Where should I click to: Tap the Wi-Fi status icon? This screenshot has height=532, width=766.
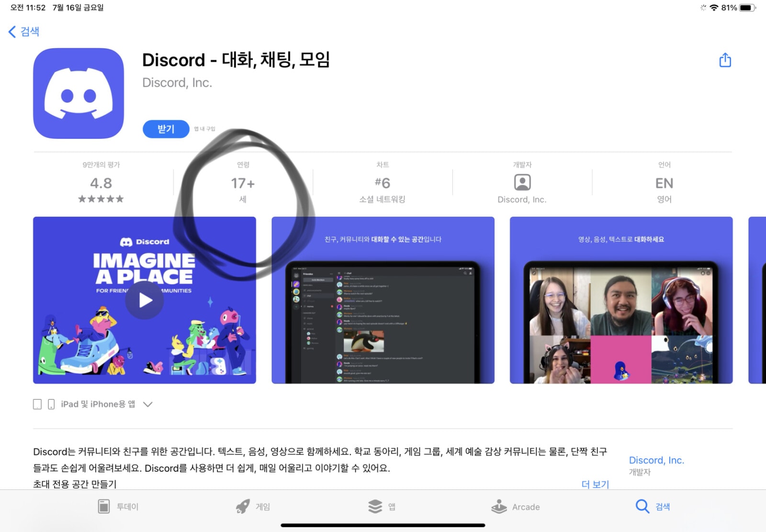714,8
